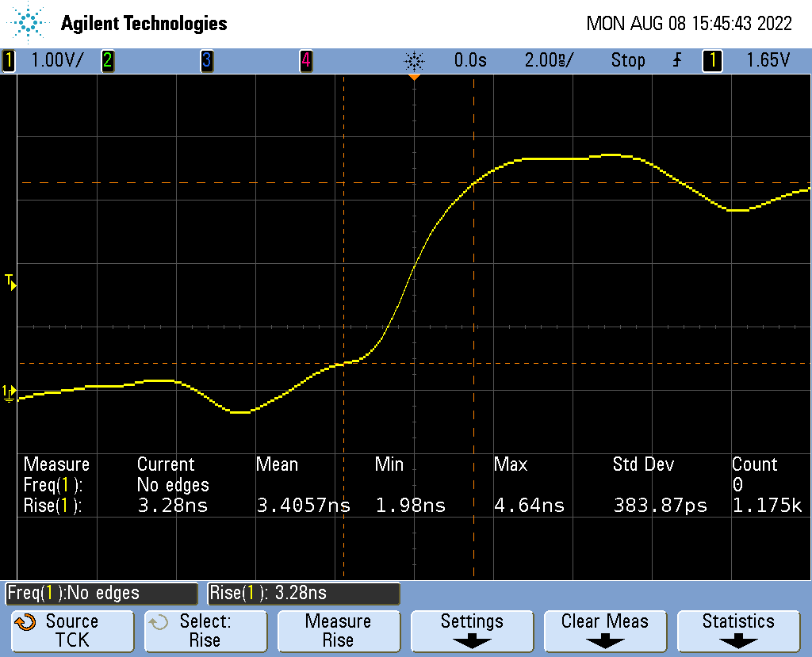
Task: Click the orange trigger position triangle at top
Action: 414,77
